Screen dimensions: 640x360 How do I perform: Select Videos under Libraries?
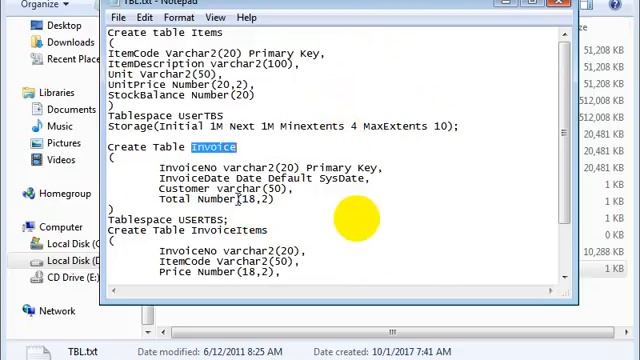coord(61,160)
